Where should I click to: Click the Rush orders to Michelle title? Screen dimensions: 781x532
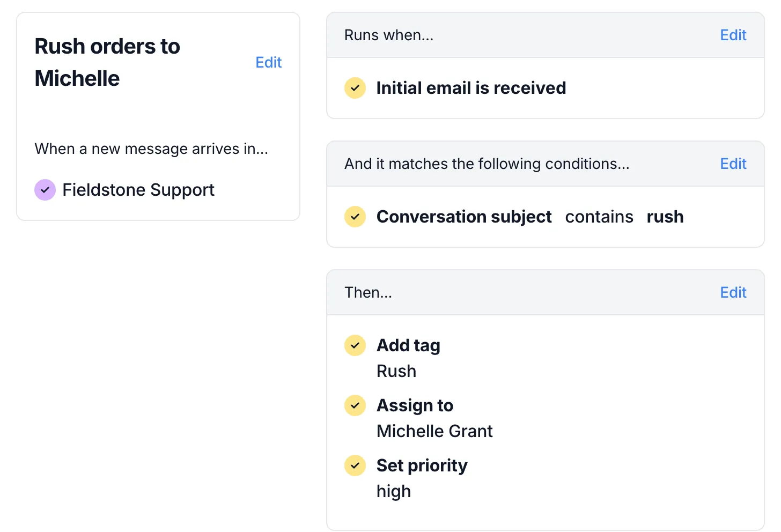[107, 62]
